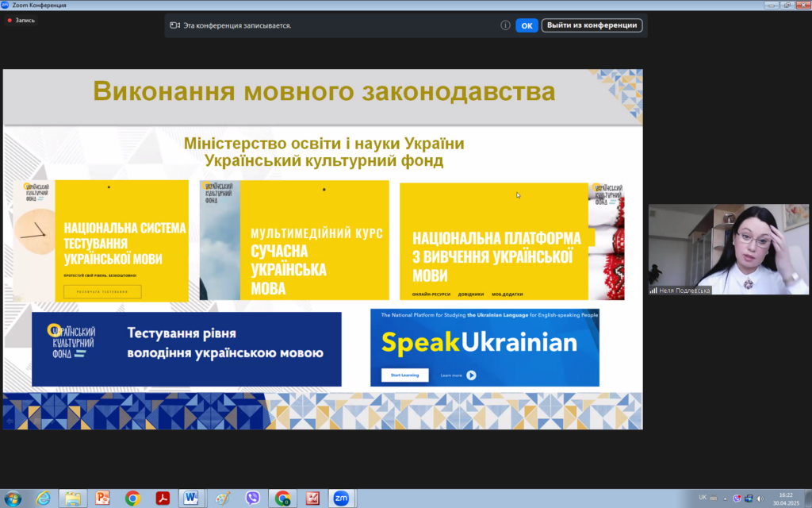The image size is (812, 508).
Task: Click the Тестування рівня володіння українською мовою banner
Action: (186, 349)
